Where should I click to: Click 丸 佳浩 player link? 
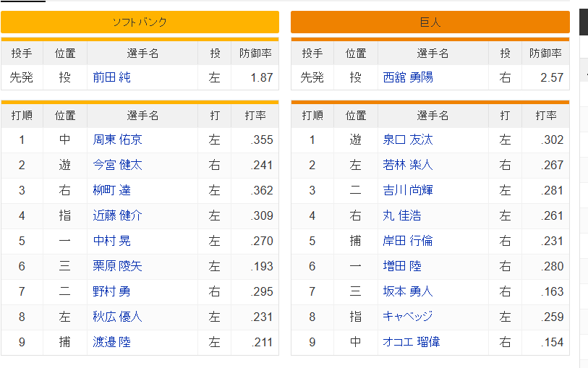click(402, 215)
